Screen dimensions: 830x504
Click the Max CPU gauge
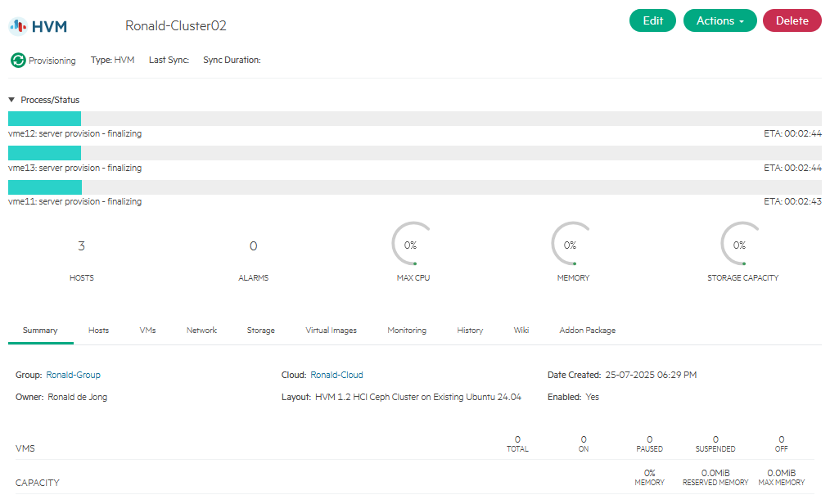point(410,245)
